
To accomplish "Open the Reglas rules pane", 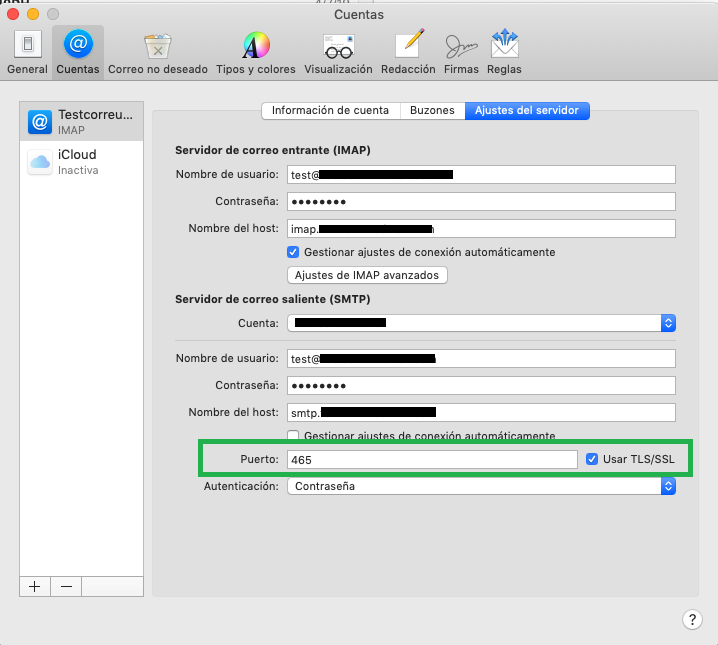I will tap(504, 52).
